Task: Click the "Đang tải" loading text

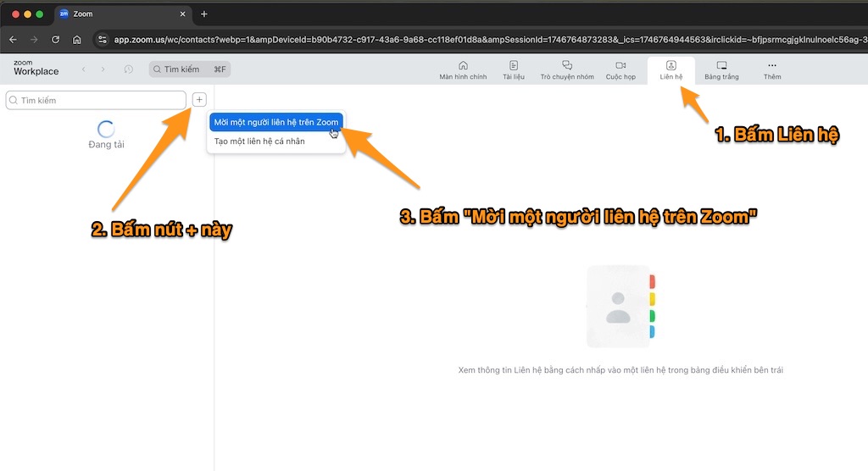Action: coord(106,145)
